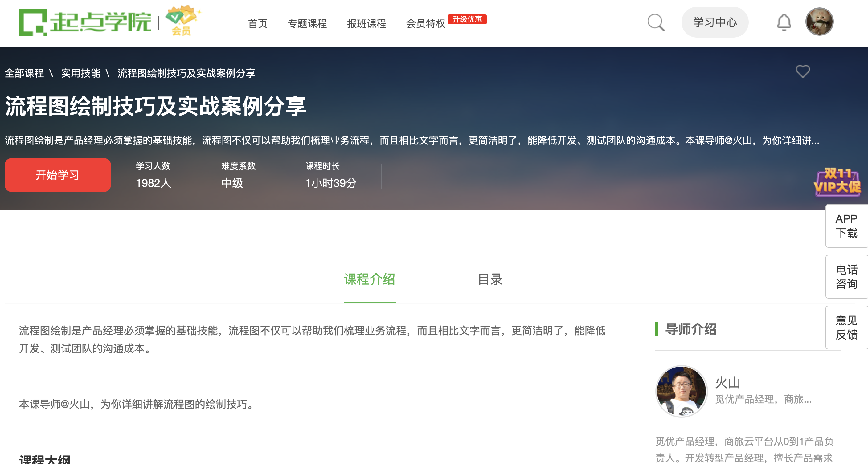Click the 会员 VIP crown badge
This screenshot has height=464, width=868.
click(x=182, y=20)
